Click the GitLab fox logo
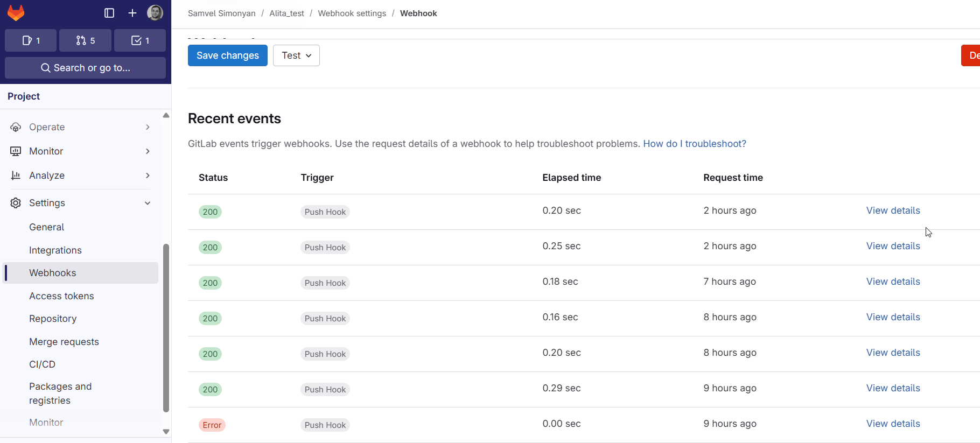The width and height of the screenshot is (980, 443). click(16, 13)
